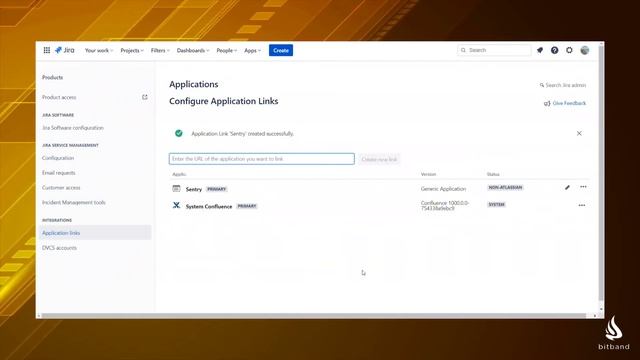Open the settings gear icon

click(x=569, y=50)
